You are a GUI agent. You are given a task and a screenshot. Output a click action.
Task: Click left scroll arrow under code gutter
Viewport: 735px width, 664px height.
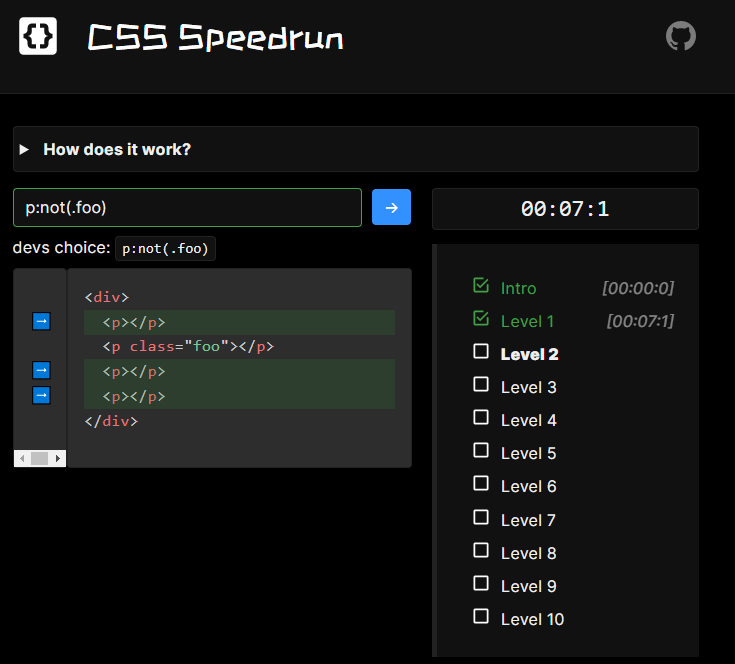(21, 458)
